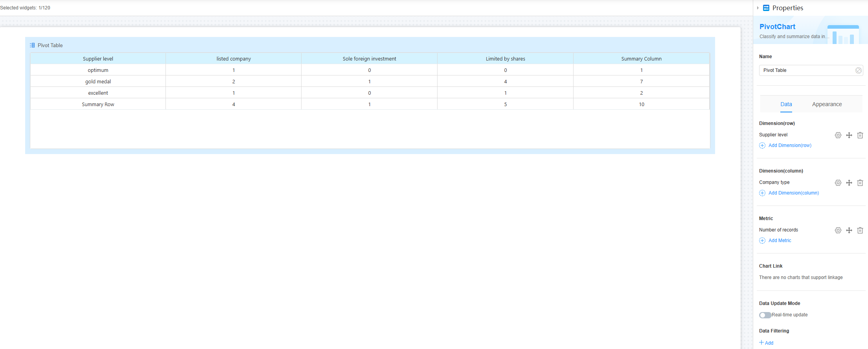This screenshot has width=868, height=349.
Task: Click the Selected widgets counter text
Action: [x=25, y=8]
